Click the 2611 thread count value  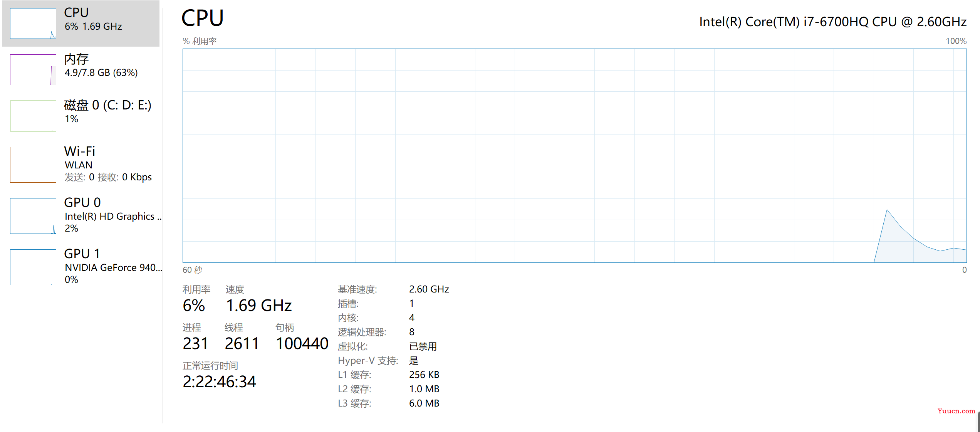[242, 344]
